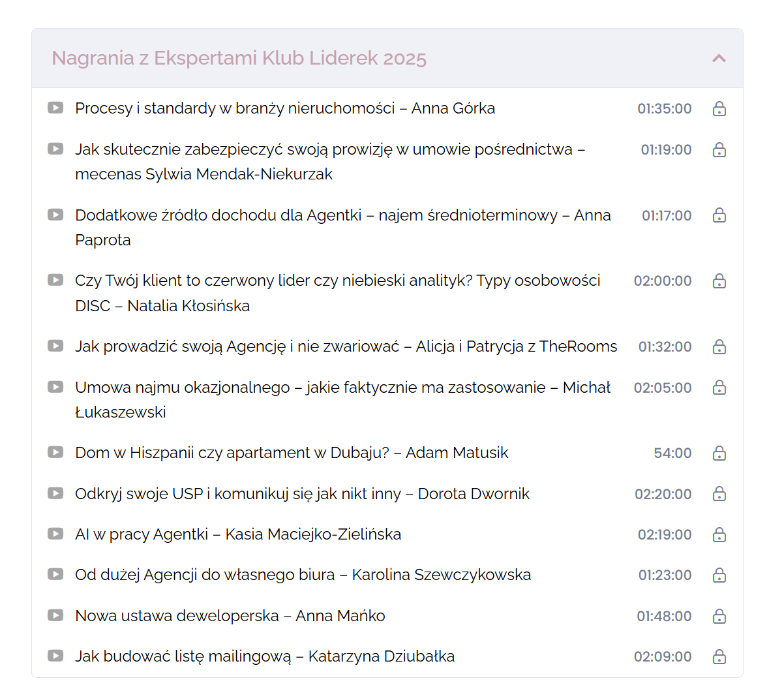Image resolution: width=784 pixels, height=687 pixels.
Task: Click video icon next to AI w pracy Agentki
Action: pyautogui.click(x=55, y=534)
